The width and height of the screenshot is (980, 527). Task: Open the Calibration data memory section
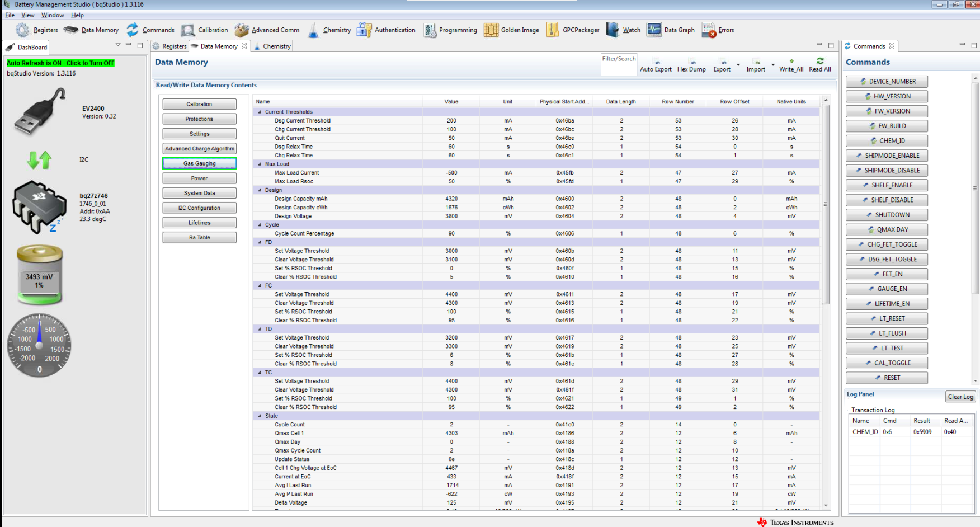point(199,104)
